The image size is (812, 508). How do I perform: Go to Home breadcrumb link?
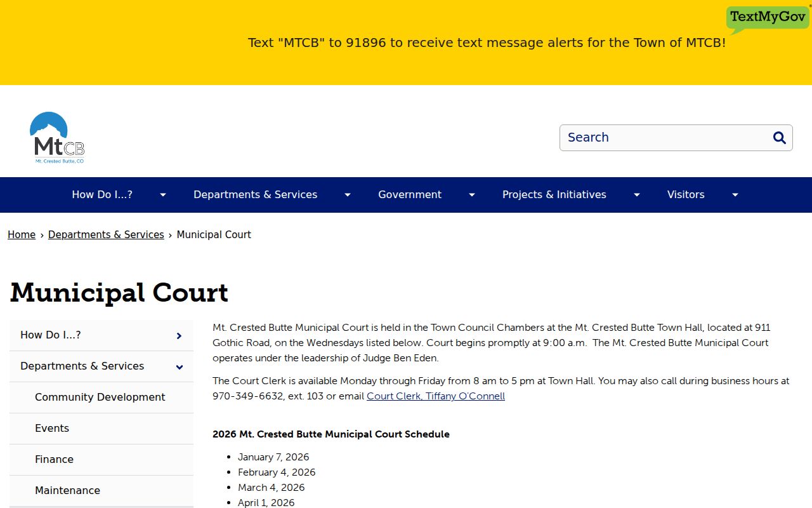pos(22,235)
